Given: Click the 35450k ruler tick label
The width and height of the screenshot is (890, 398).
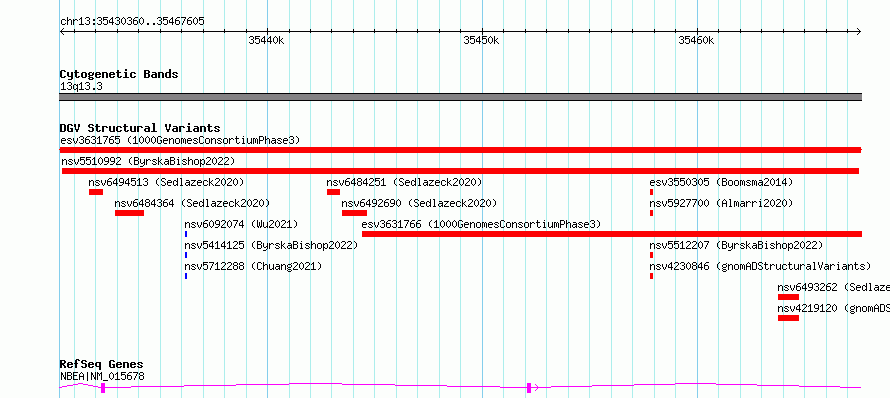Looking at the screenshot, I should click(481, 40).
